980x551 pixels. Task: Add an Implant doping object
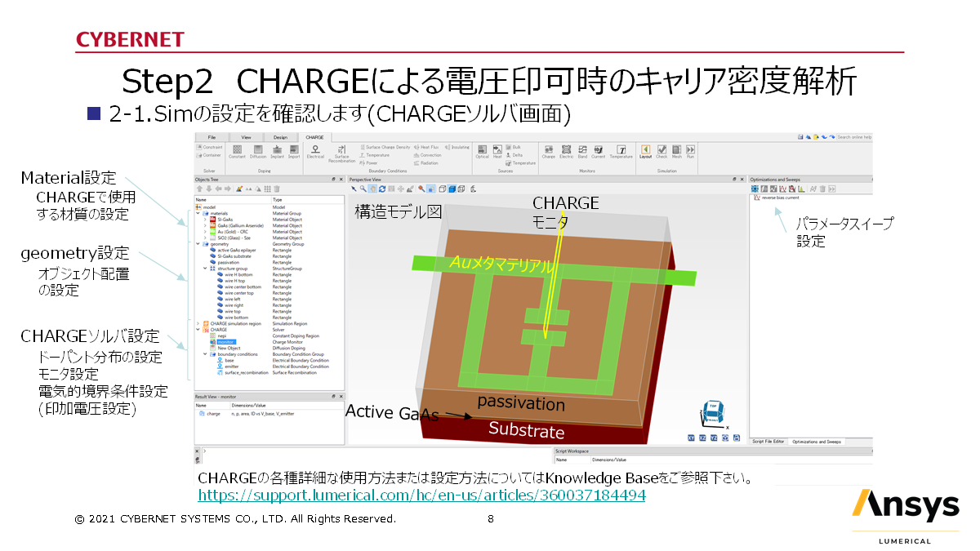point(277,152)
